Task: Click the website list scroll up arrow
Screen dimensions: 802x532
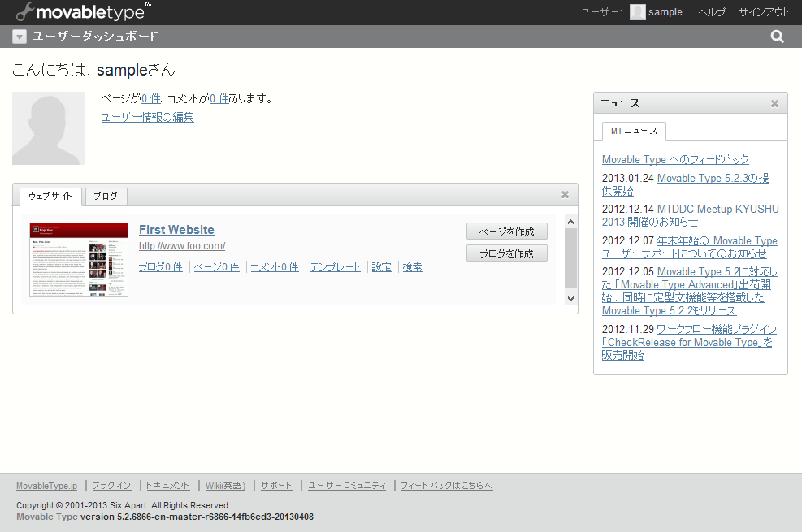Action: pyautogui.click(x=570, y=222)
